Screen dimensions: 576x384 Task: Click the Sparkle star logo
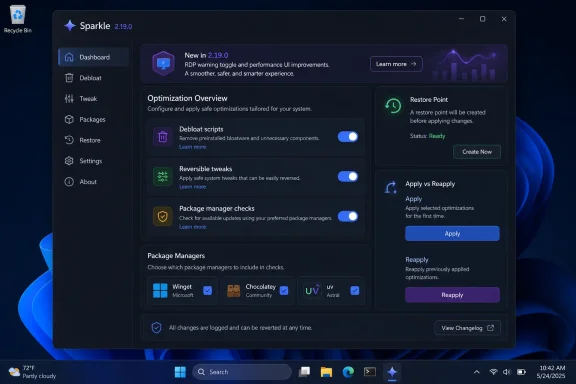70,26
